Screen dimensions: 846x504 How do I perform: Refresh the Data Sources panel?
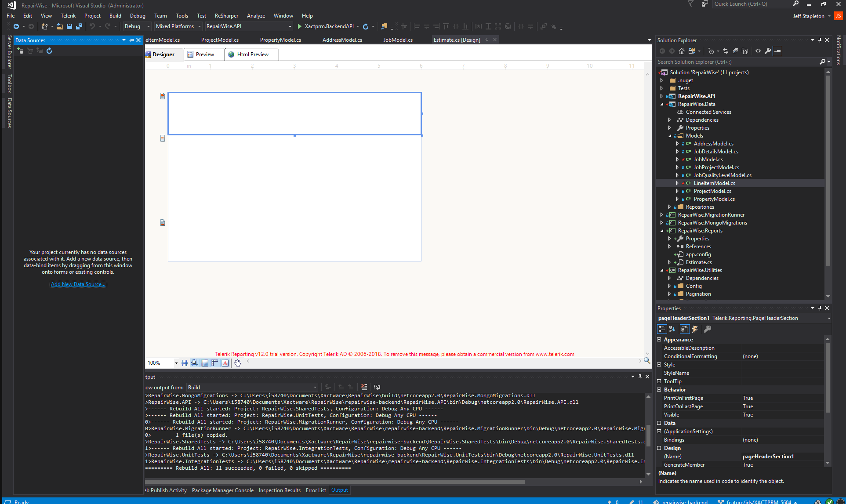(x=49, y=51)
